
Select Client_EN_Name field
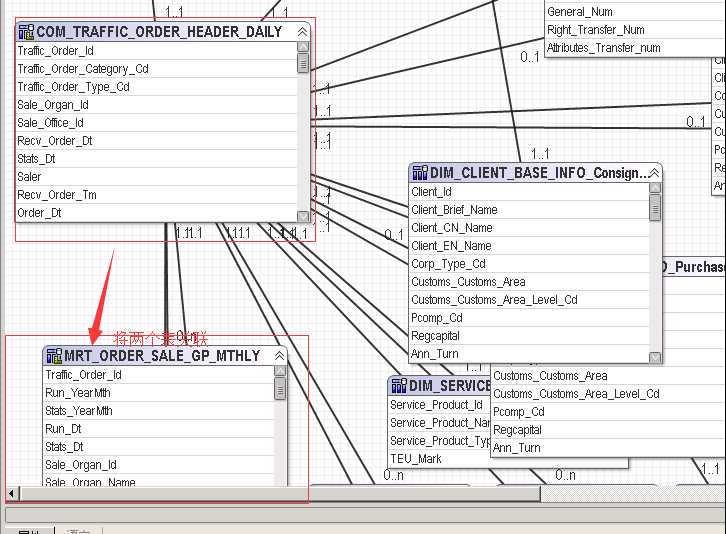pyautogui.click(x=530, y=246)
